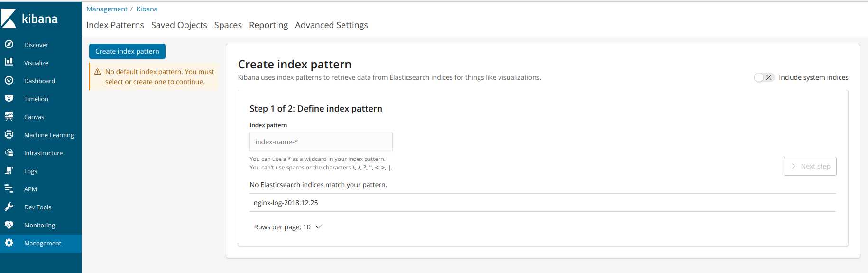Click the Dev Tools sidebar label

[x=37, y=207]
